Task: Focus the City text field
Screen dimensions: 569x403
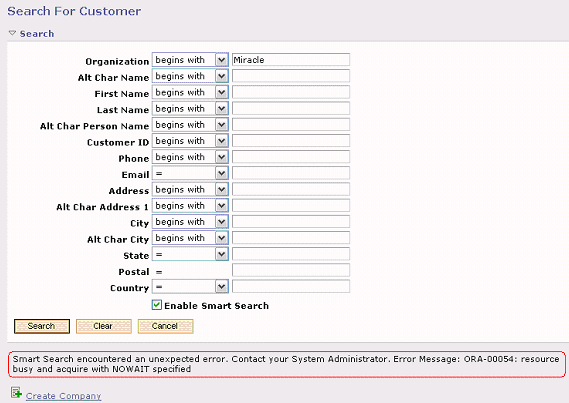Action: coord(291,222)
